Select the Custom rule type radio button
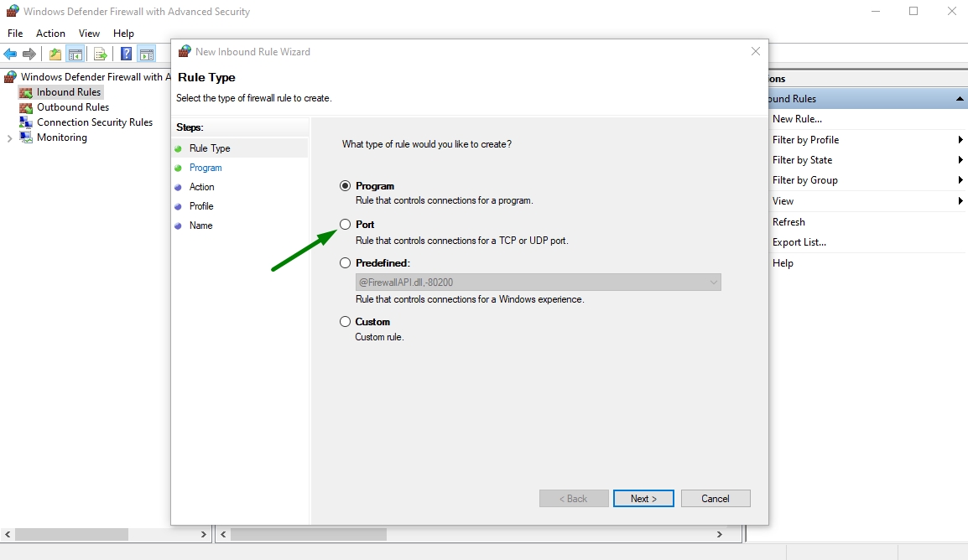The width and height of the screenshot is (968, 560). pos(345,321)
